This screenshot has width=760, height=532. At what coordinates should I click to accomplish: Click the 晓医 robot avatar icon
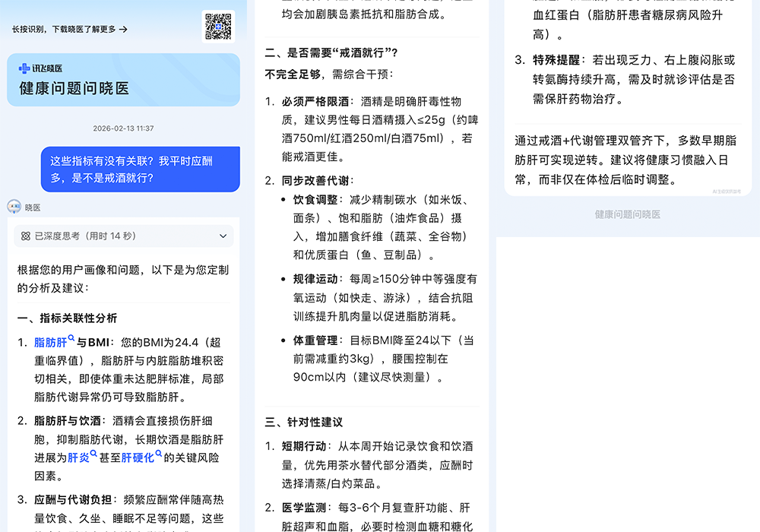point(14,207)
